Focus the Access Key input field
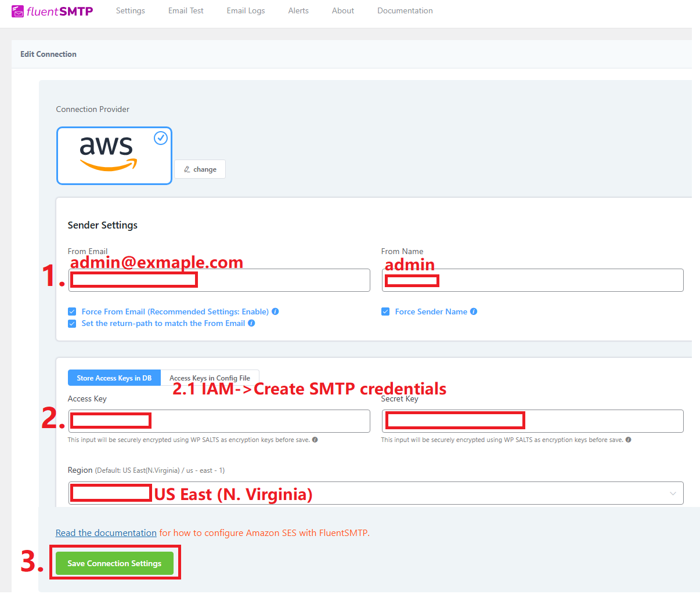Viewport: 700px width, 594px height. pos(219,421)
